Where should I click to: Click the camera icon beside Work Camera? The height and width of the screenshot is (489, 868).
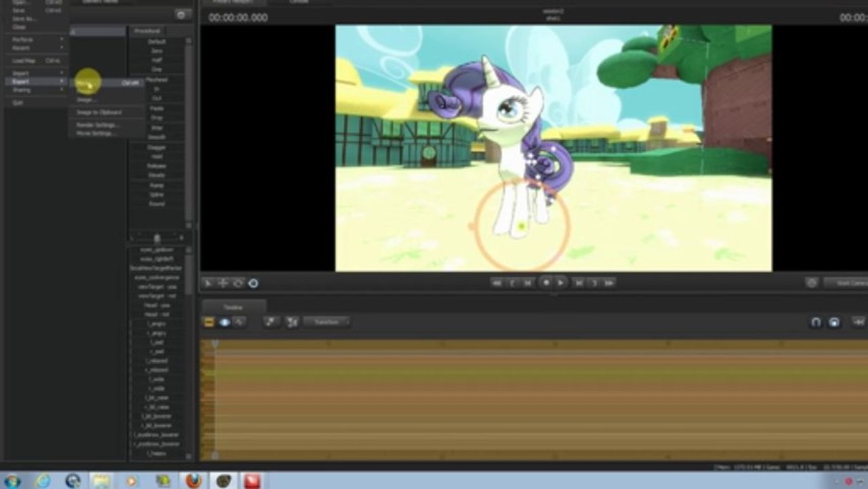point(812,283)
